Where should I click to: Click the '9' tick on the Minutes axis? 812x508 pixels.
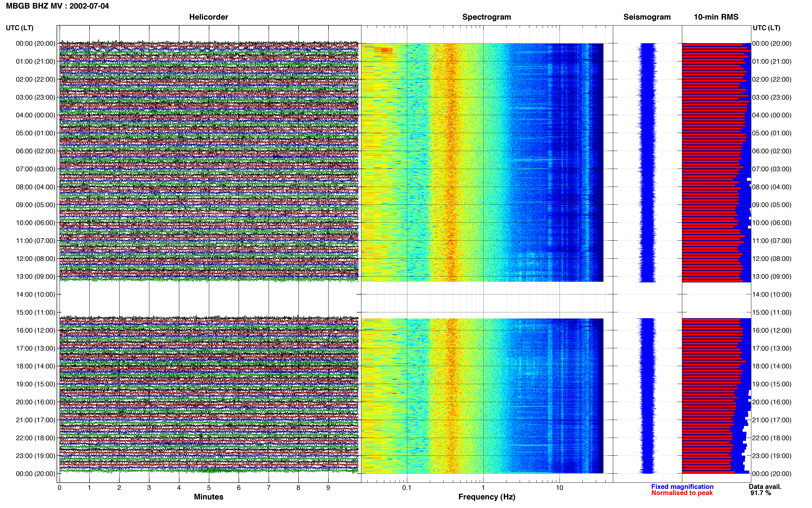coord(328,488)
